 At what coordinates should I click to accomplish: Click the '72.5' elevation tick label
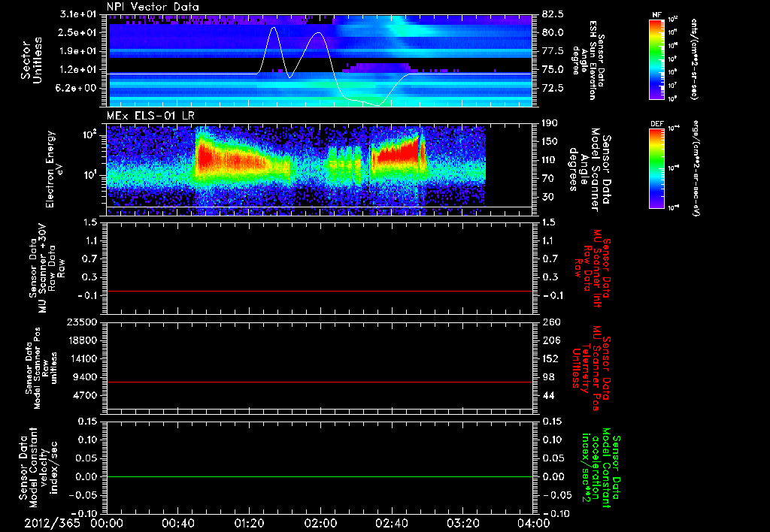[x=553, y=88]
